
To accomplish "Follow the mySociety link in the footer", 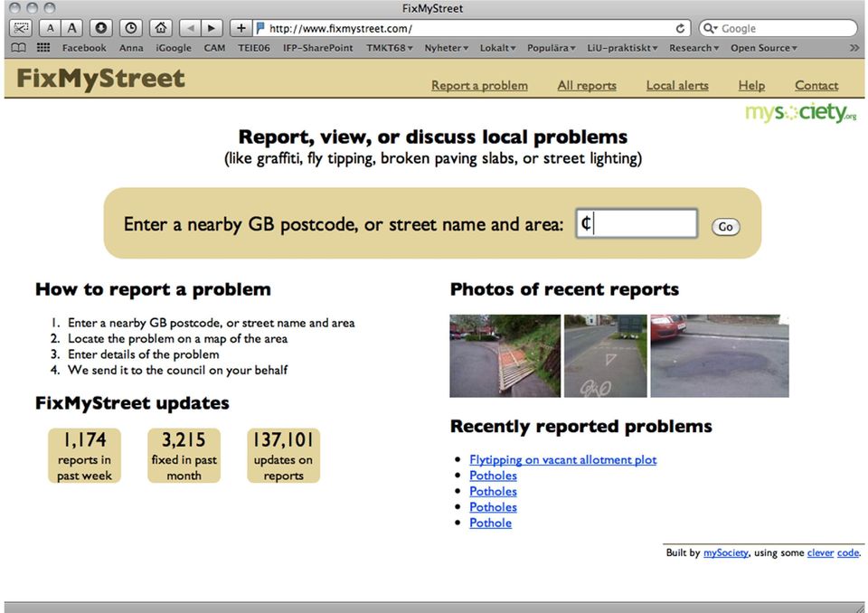I will click(726, 552).
